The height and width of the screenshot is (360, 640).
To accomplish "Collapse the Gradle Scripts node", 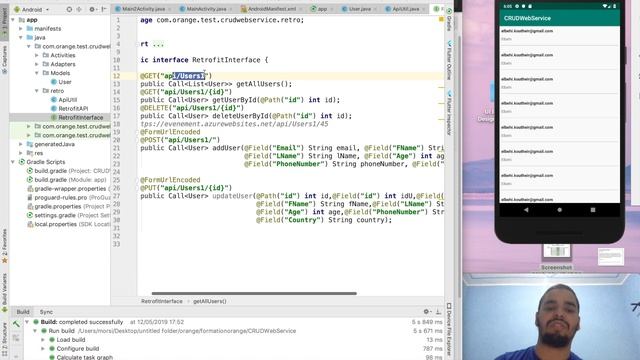I will (x=13, y=162).
